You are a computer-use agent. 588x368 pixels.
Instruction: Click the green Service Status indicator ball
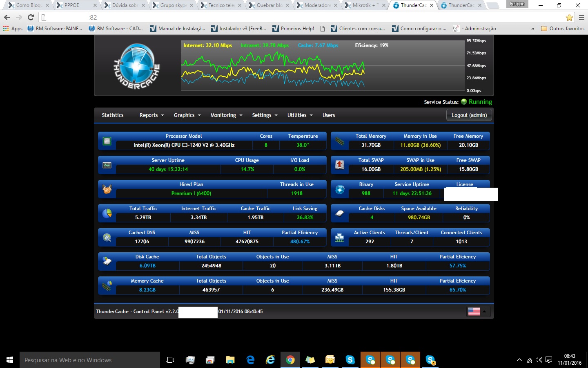coord(464,102)
